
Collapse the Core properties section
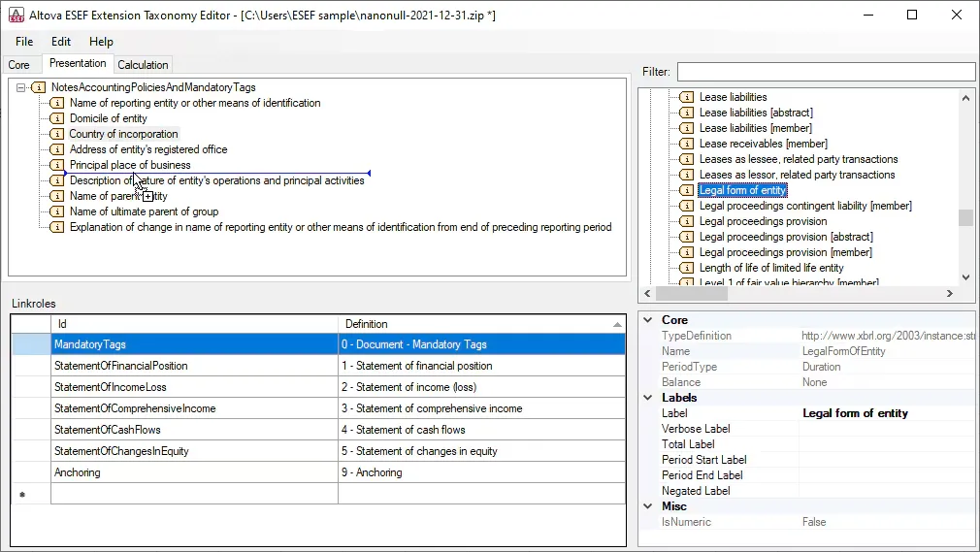coord(648,319)
